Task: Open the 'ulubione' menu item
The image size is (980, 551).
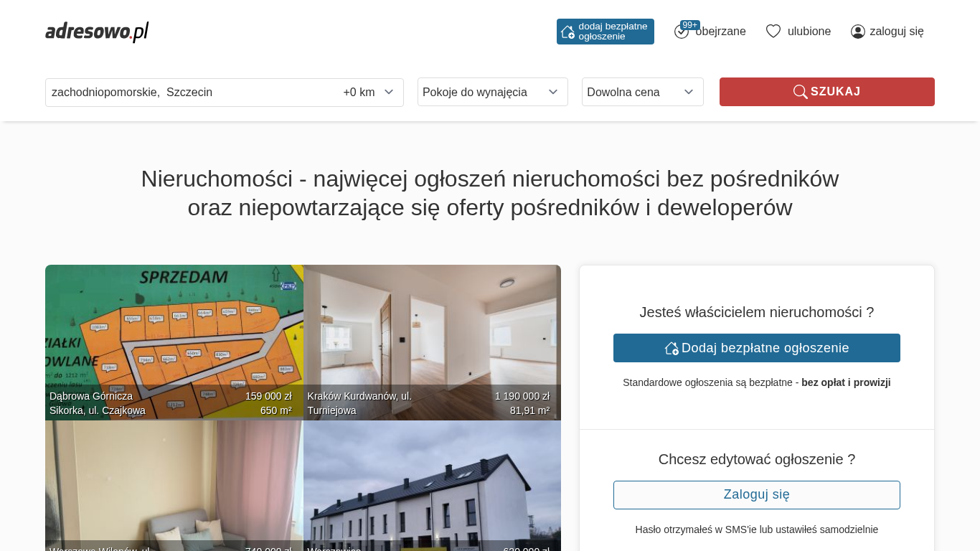Action: [x=809, y=32]
